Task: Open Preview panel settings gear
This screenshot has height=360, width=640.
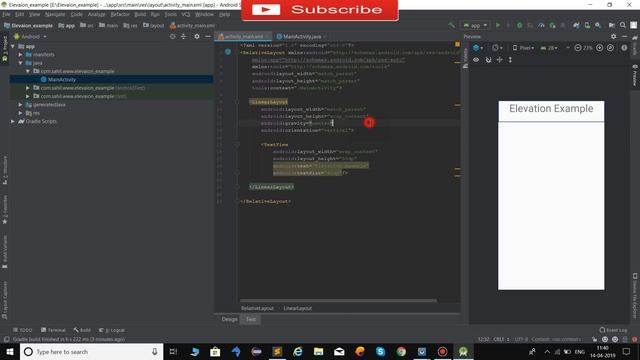Action: [613, 36]
